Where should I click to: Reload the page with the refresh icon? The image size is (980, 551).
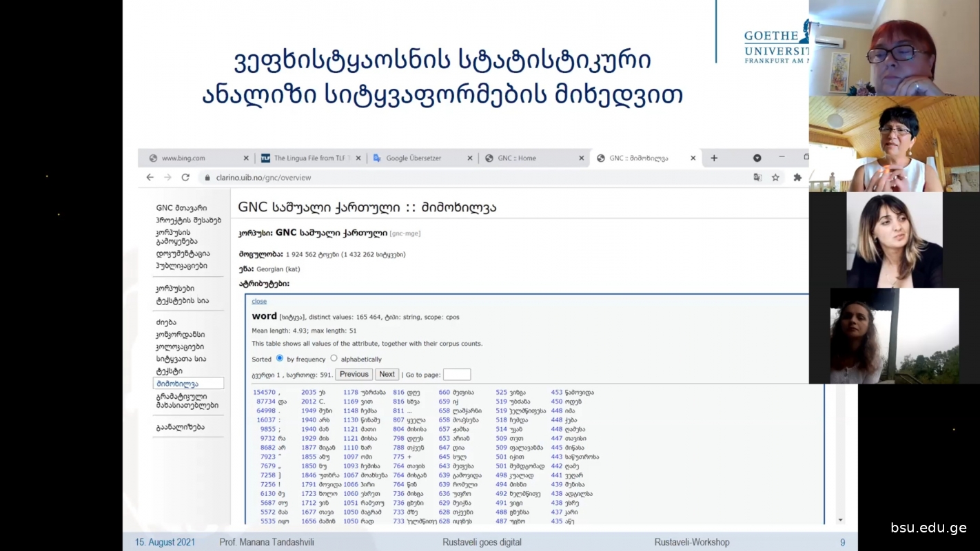point(185,178)
